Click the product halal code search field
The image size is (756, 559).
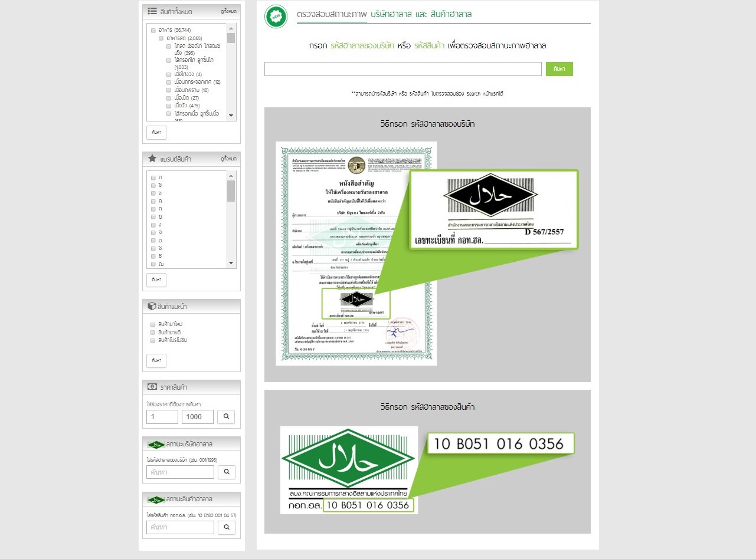[x=181, y=528]
